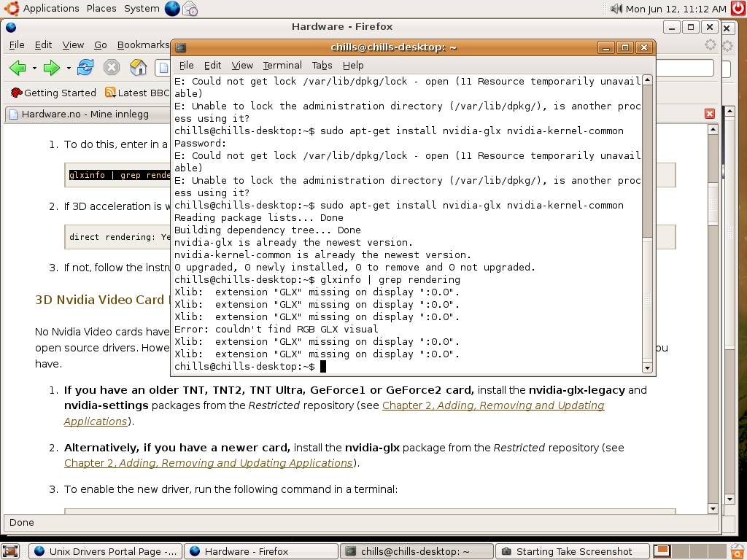
Task: Open the volume control in the top panel
Action: coord(616,9)
